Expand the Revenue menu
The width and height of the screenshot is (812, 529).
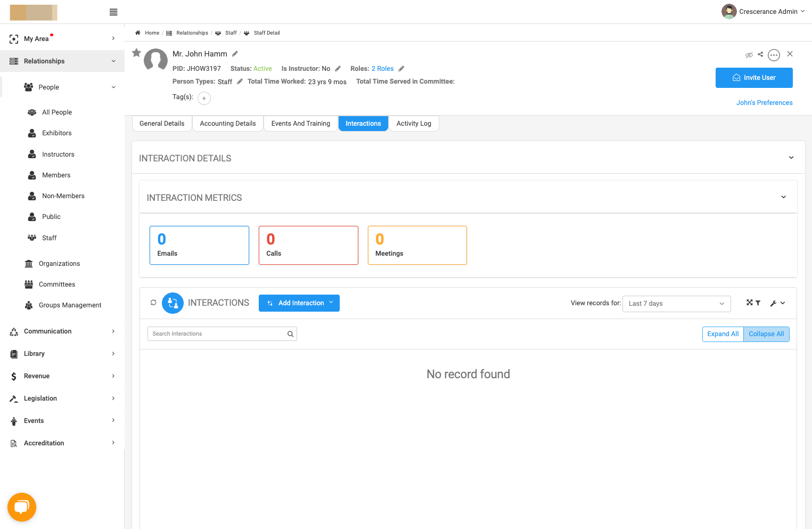tap(62, 376)
